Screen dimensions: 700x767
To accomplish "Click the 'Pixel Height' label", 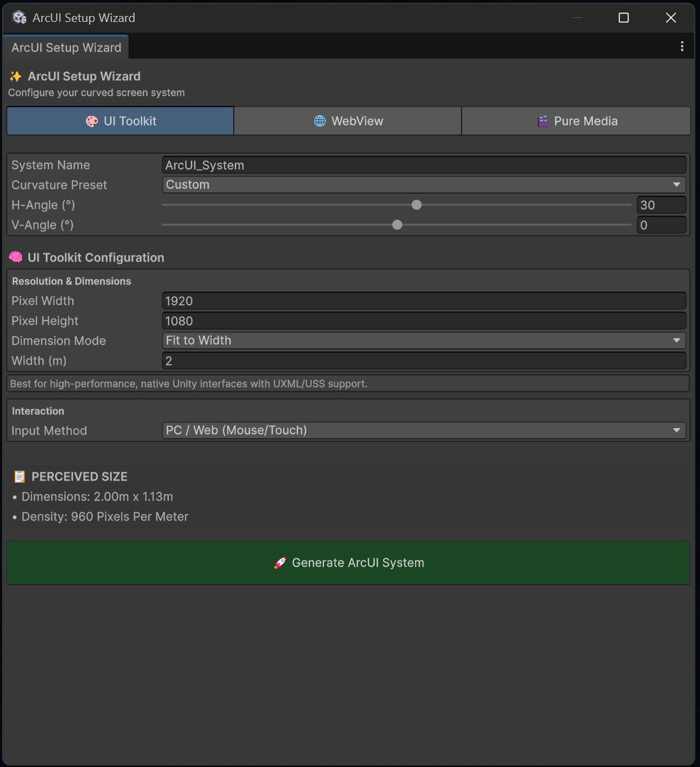I will pyautogui.click(x=45, y=321).
